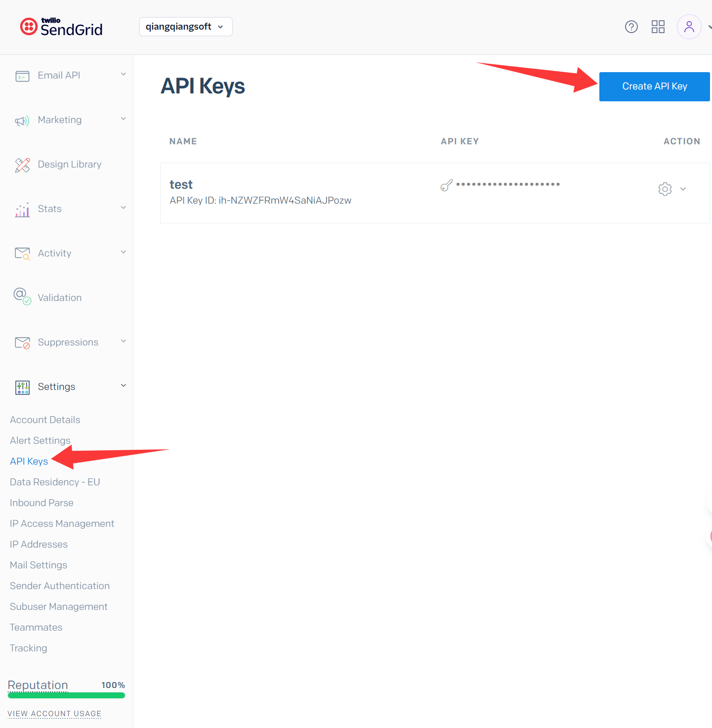Click the help question mark icon
This screenshot has height=728, width=712.
click(x=631, y=27)
